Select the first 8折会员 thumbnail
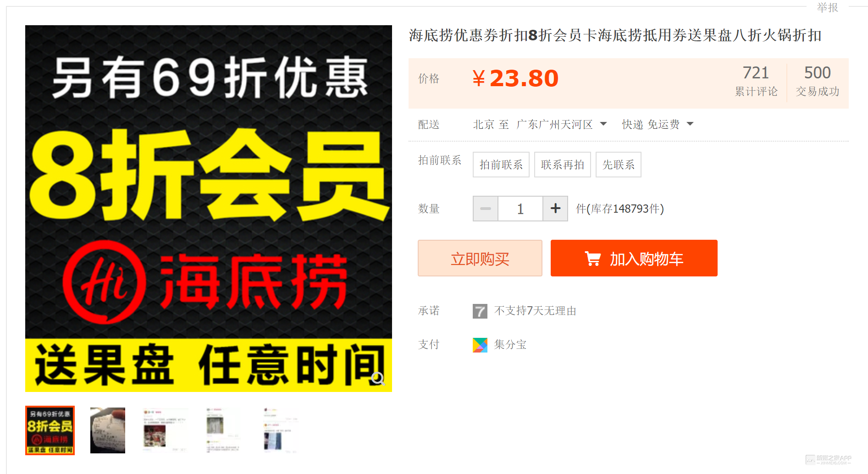 coord(50,430)
